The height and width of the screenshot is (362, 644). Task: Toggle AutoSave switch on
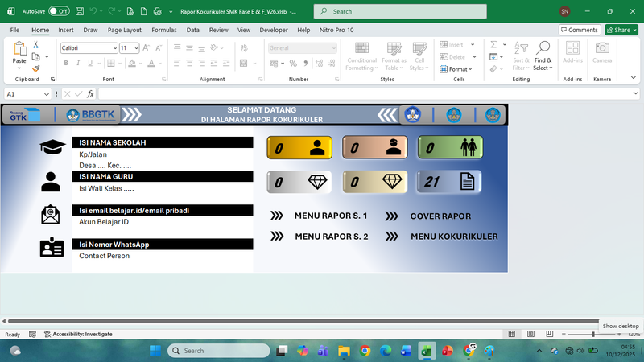tap(59, 11)
